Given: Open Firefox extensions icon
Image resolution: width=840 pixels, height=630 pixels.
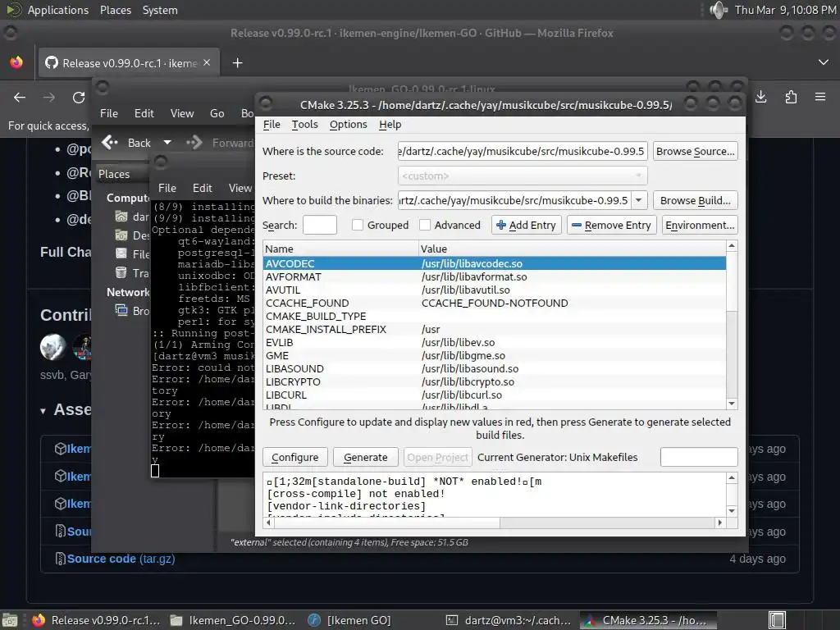Looking at the screenshot, I should coord(791,97).
